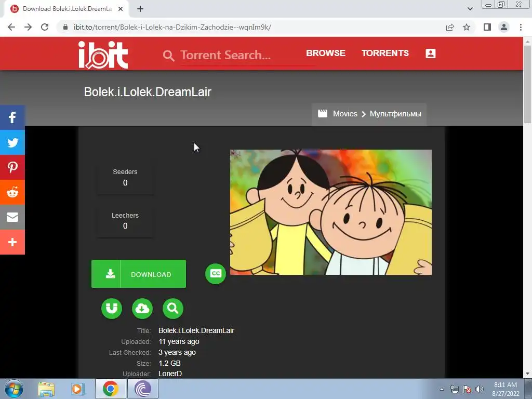Click the '11 years ago' uploaded value

179,341
